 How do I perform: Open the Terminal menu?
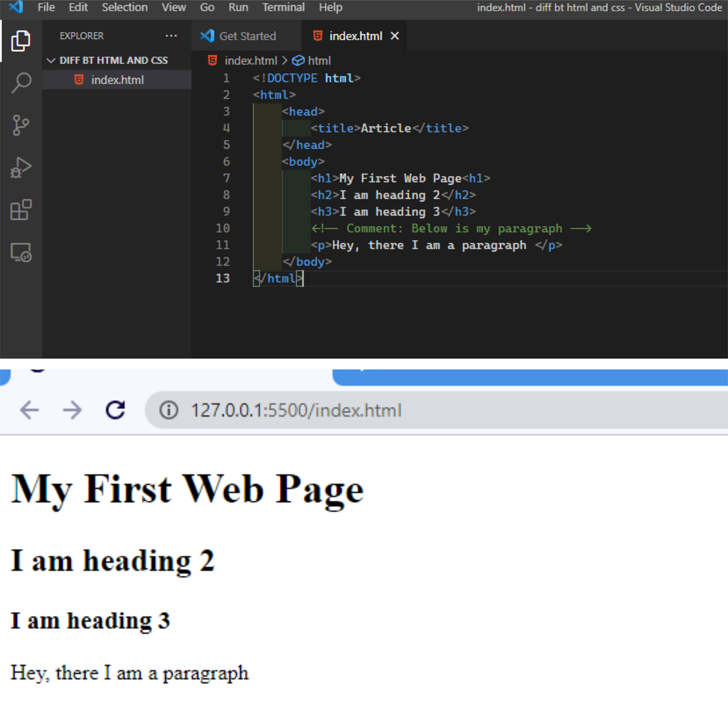point(283,7)
